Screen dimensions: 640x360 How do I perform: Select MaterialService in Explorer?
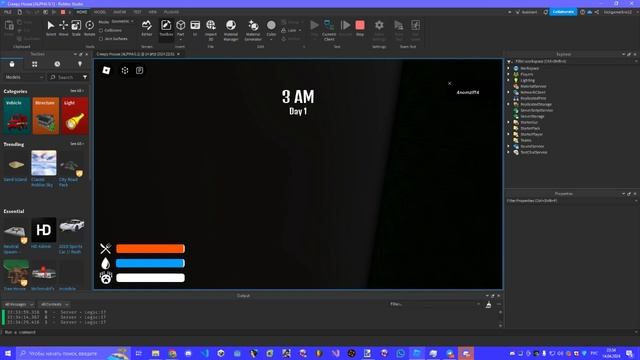pos(533,87)
